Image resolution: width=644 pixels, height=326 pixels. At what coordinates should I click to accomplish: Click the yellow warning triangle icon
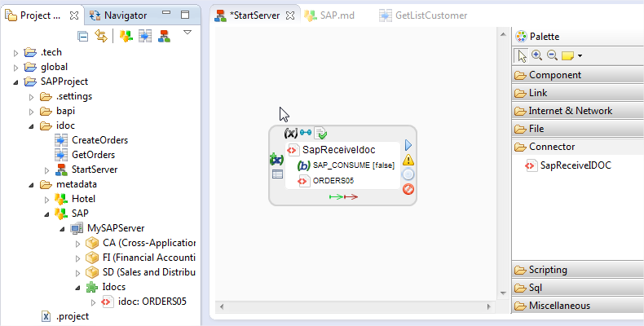pos(408,160)
